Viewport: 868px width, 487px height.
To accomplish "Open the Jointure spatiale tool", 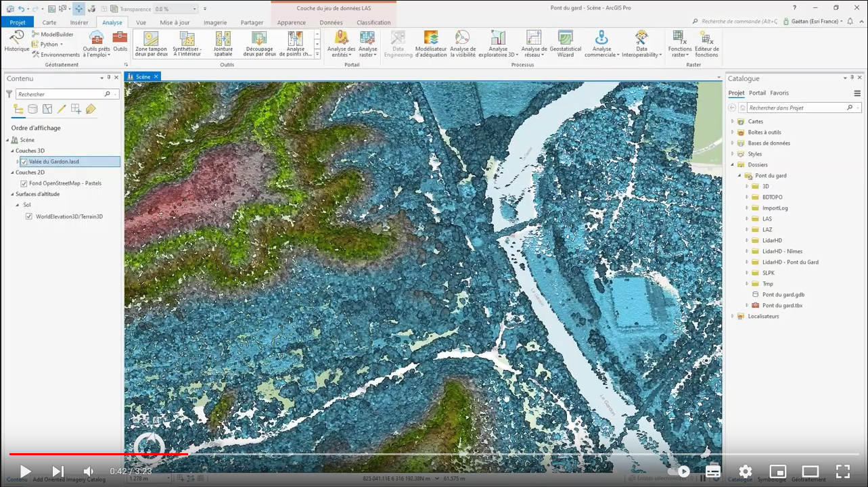I will point(223,43).
